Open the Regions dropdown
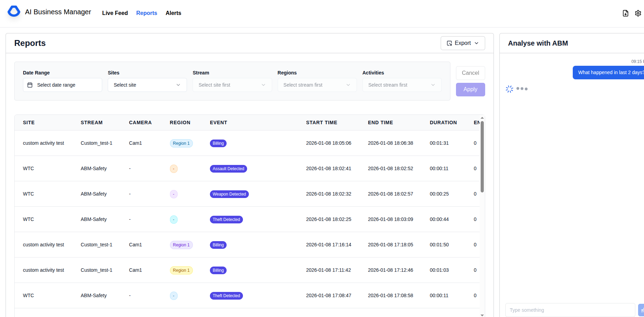The width and height of the screenshot is (644, 317). click(x=317, y=85)
